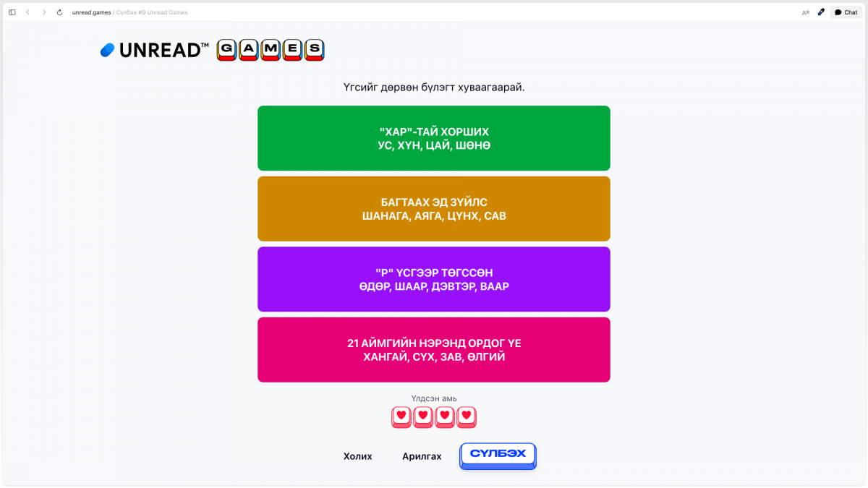
Task: Click the blue pill Unread logo
Action: [x=107, y=50]
